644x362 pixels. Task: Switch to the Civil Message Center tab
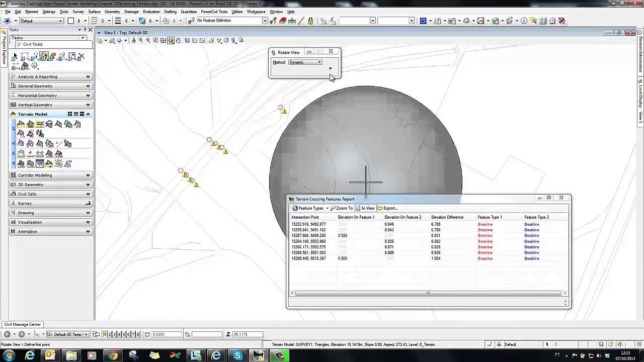(23, 324)
